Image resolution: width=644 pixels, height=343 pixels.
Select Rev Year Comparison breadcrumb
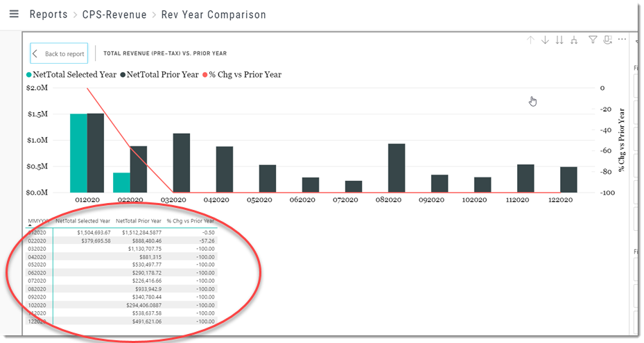[x=214, y=15]
